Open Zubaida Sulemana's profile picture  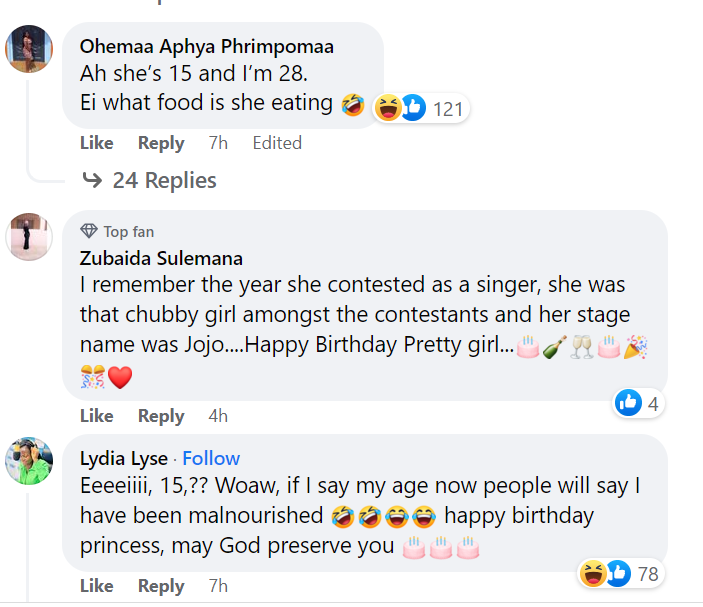click(x=29, y=236)
